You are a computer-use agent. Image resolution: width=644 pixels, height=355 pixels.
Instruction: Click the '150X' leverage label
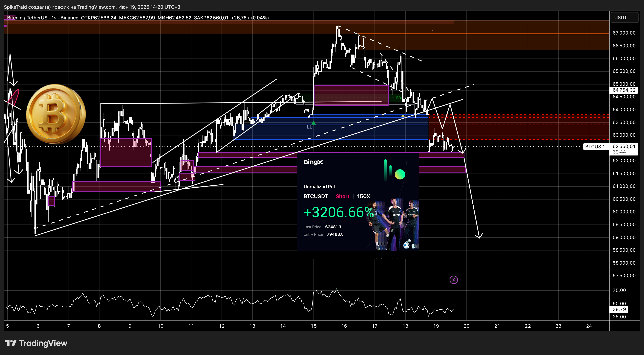tap(363, 196)
